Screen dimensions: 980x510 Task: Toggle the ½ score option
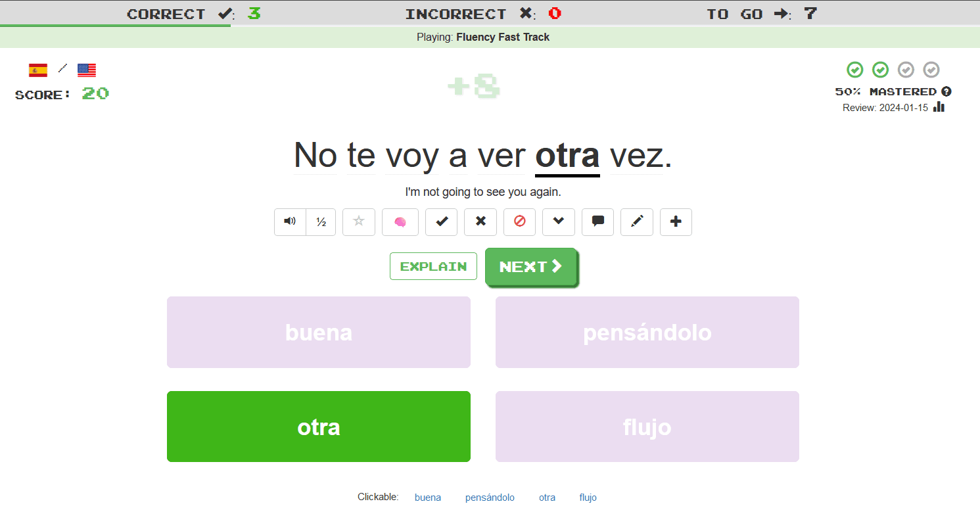321,222
